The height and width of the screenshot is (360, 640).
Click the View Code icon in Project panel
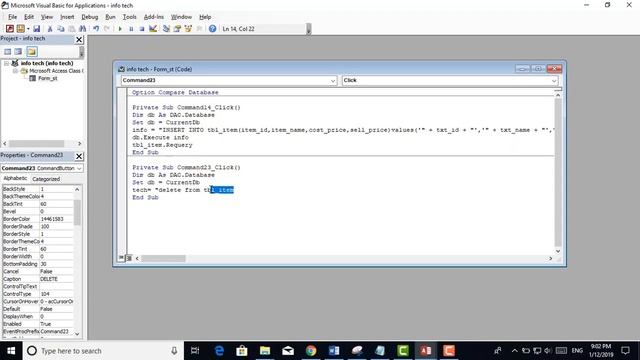[8, 51]
